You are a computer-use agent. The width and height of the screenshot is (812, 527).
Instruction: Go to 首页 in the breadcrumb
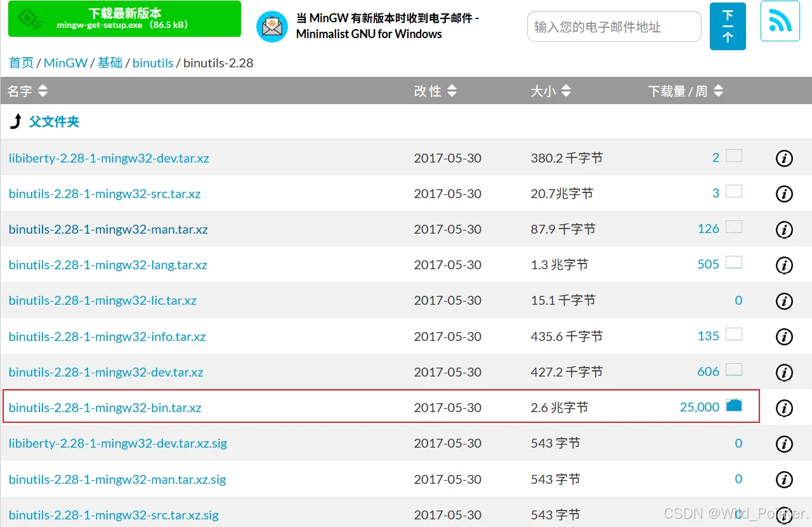point(21,62)
